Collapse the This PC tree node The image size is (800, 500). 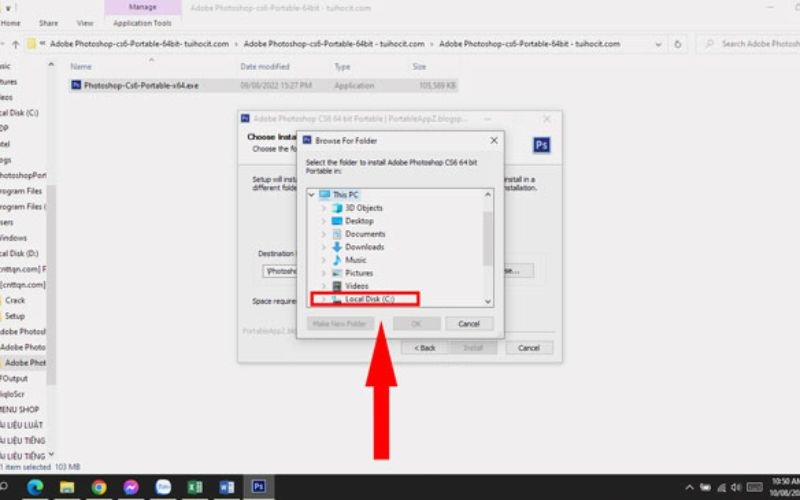click(x=311, y=195)
